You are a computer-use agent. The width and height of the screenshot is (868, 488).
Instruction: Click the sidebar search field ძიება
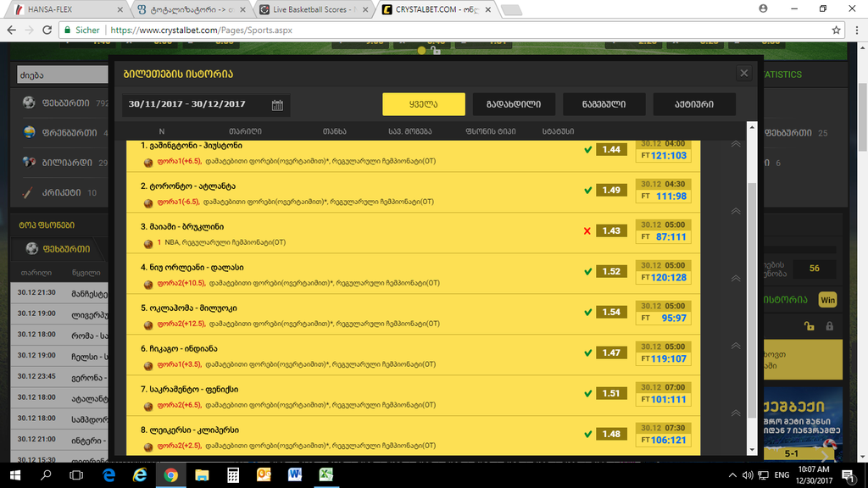click(62, 75)
